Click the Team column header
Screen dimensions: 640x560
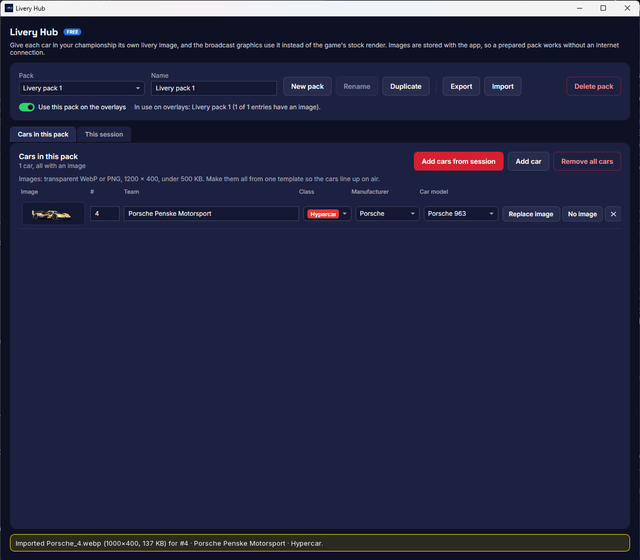(x=131, y=191)
